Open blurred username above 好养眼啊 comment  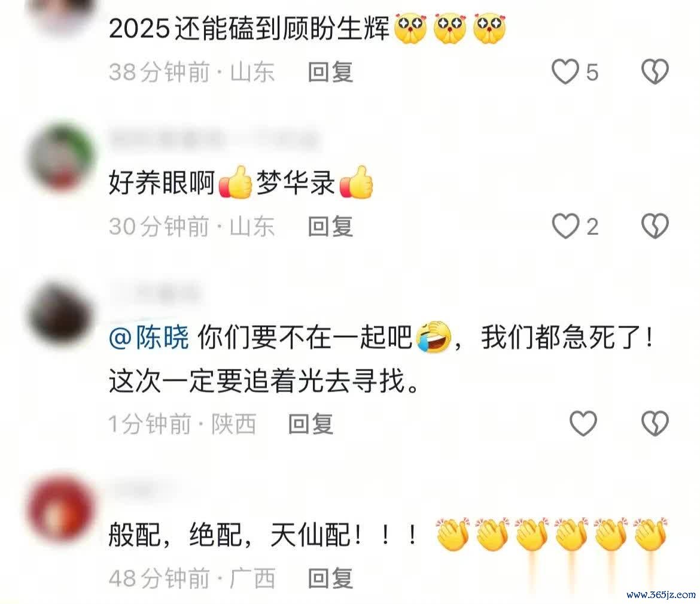point(214,139)
